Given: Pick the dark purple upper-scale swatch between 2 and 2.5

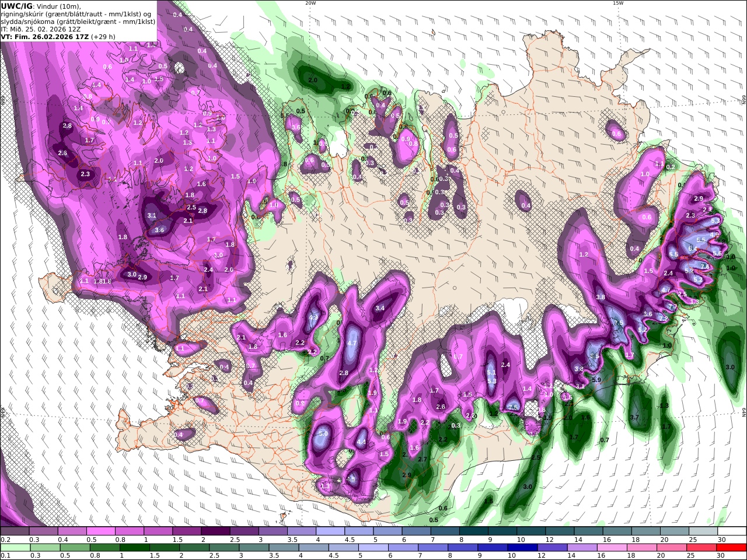Looking at the screenshot, I should [x=215, y=531].
